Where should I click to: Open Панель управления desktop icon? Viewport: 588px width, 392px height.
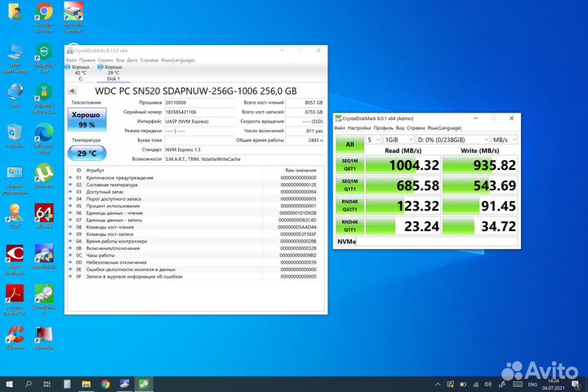(15, 180)
